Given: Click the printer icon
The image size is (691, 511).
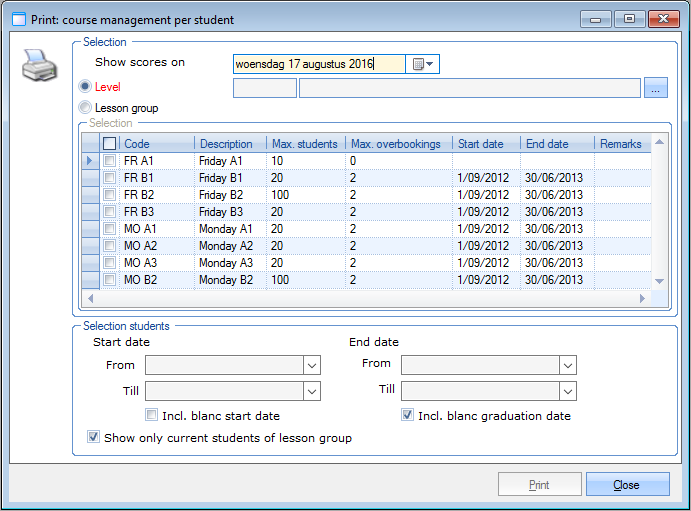Looking at the screenshot, I should [x=38, y=67].
